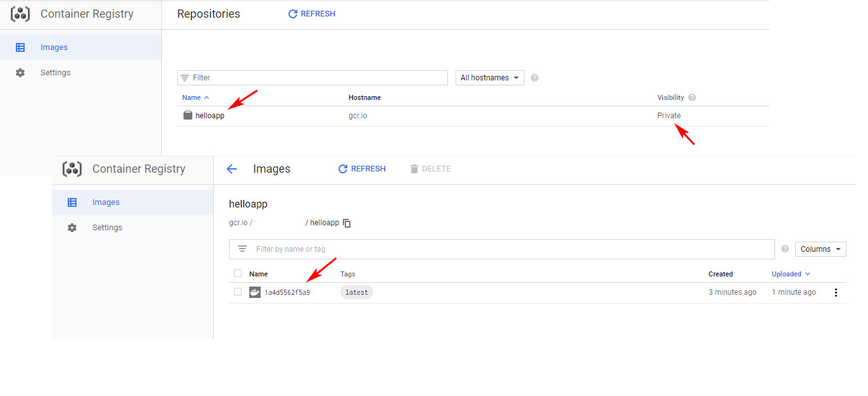This screenshot has height=396, width=868.
Task: Click the '3 minutes ago' created cell
Action: point(733,292)
